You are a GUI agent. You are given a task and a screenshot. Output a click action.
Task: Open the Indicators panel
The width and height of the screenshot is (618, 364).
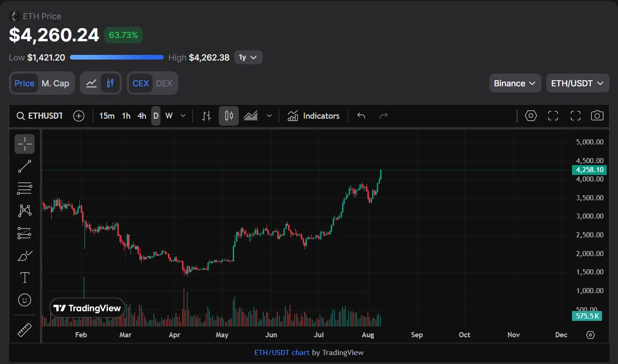point(313,116)
